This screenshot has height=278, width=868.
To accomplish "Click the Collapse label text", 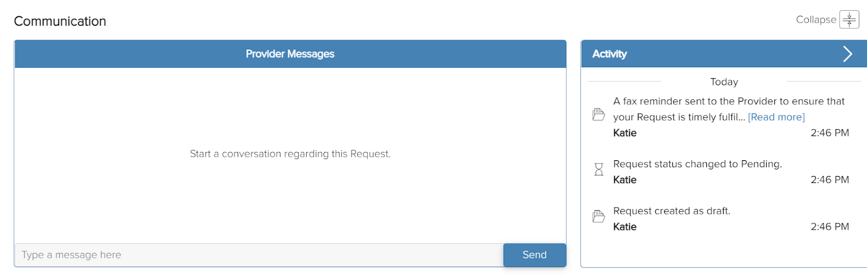I will tap(816, 20).
